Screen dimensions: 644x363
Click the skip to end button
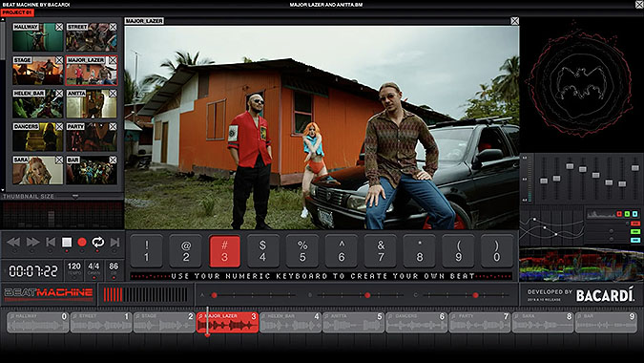tap(115, 242)
